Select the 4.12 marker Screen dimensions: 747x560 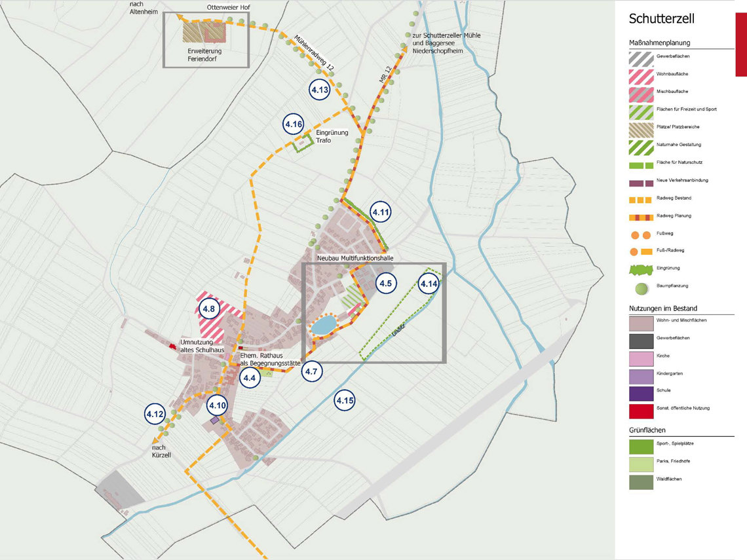pyautogui.click(x=155, y=414)
